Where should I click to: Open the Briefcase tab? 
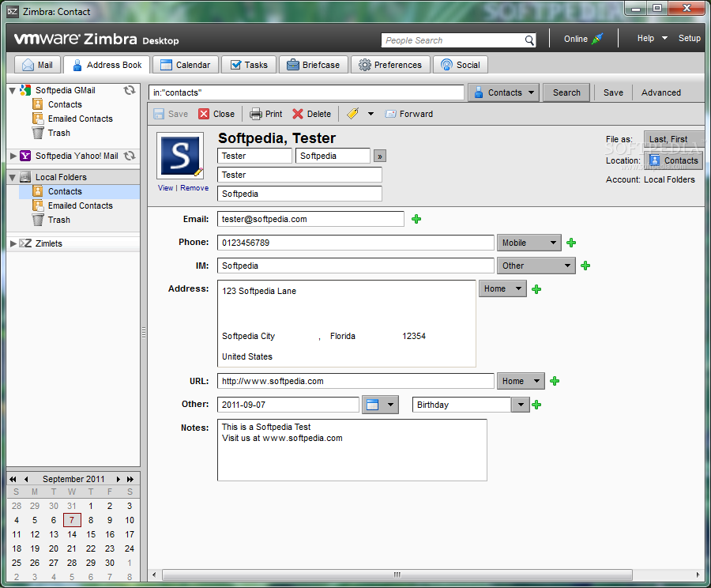coord(314,65)
